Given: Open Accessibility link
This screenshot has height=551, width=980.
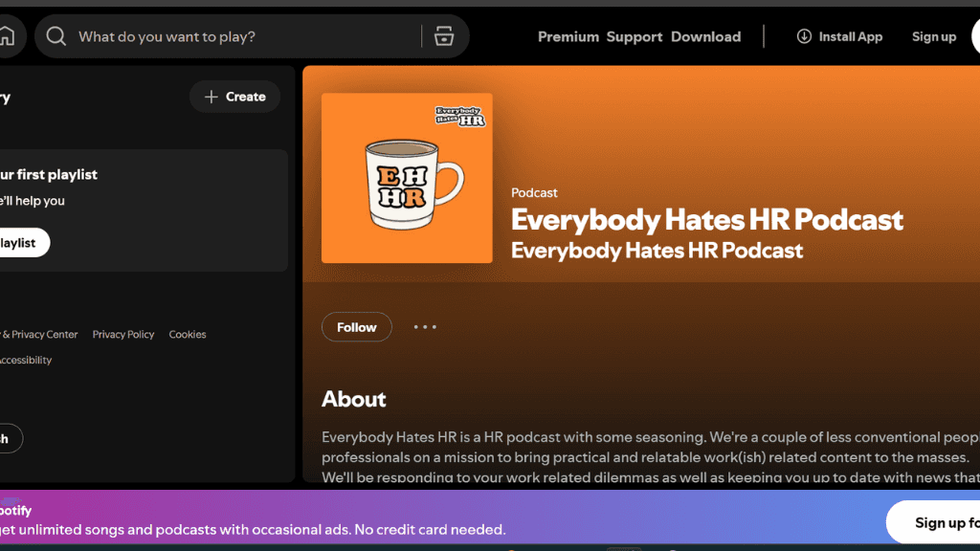Looking at the screenshot, I should point(26,360).
